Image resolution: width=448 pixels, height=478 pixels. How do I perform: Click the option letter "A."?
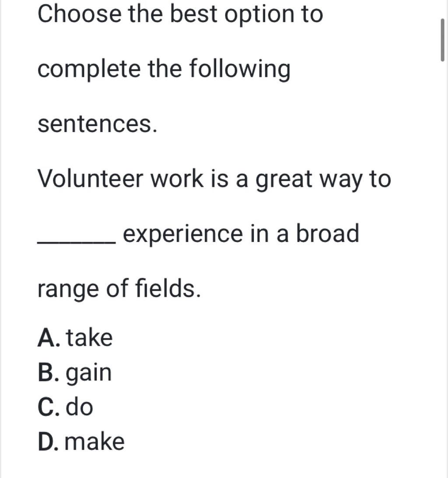[49, 337]
